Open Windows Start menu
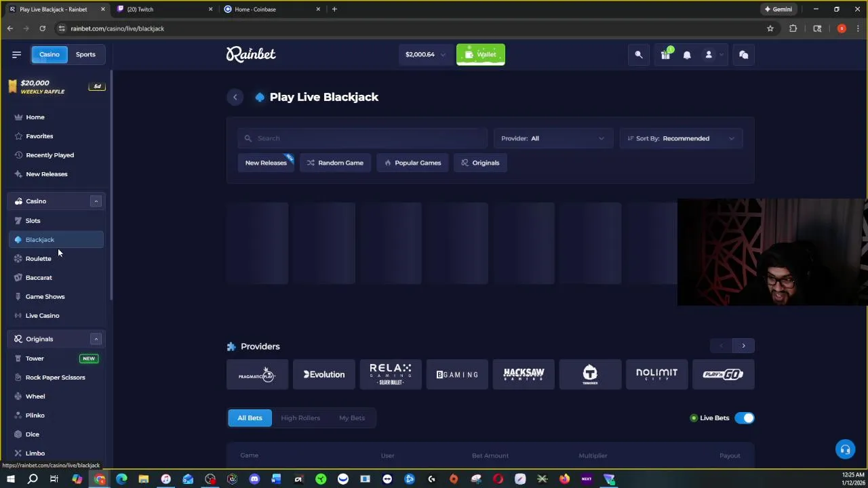Screen dimensions: 868x488 [x=10, y=479]
